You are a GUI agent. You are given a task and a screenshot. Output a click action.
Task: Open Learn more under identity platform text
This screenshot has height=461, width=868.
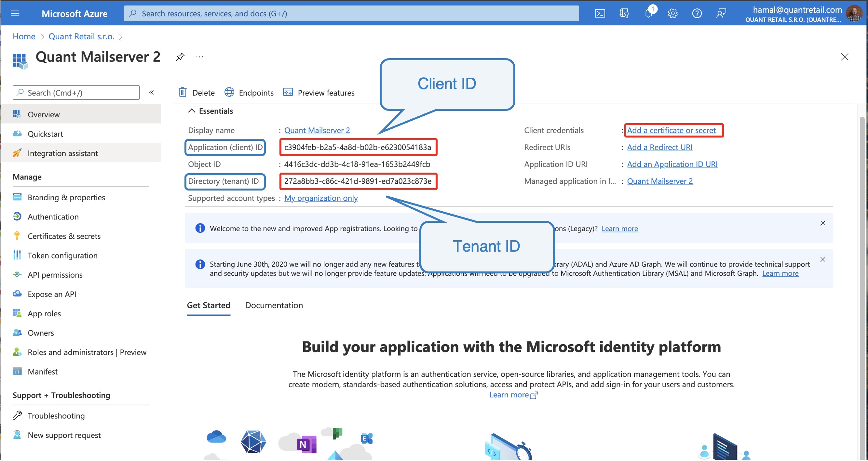(x=513, y=395)
